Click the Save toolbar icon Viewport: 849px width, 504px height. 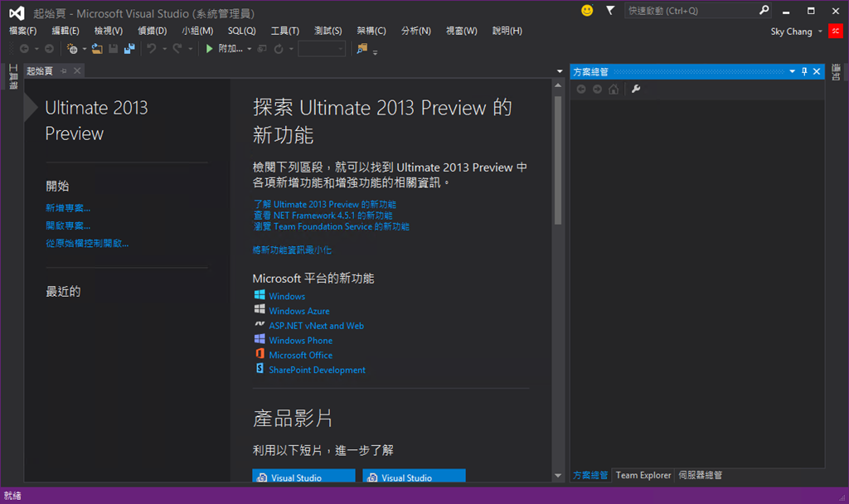click(113, 49)
